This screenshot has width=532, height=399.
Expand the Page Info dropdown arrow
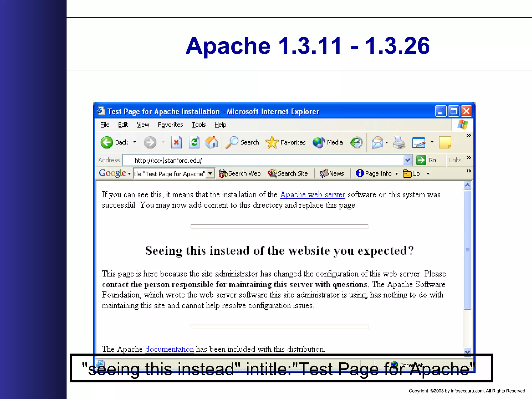tap(396, 174)
